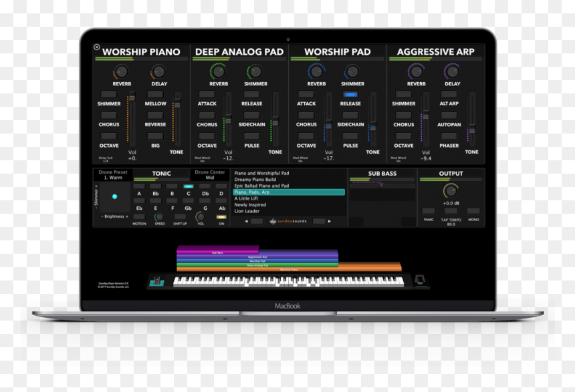Toggle the drone Motion button

click(x=139, y=217)
